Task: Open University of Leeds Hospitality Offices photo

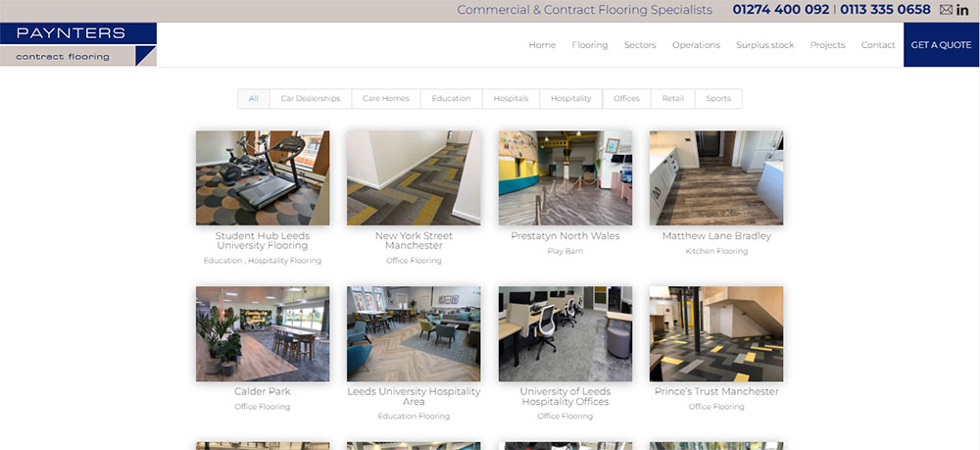Action: [565, 333]
